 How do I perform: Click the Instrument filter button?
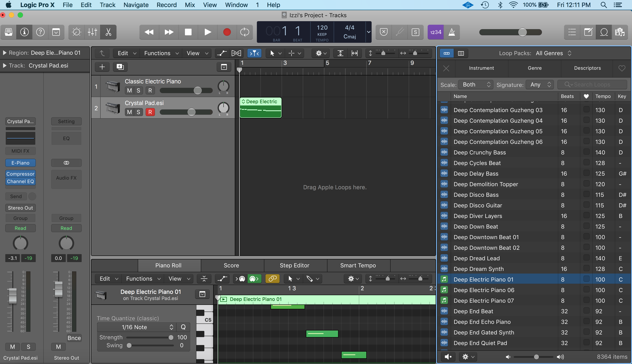(481, 68)
